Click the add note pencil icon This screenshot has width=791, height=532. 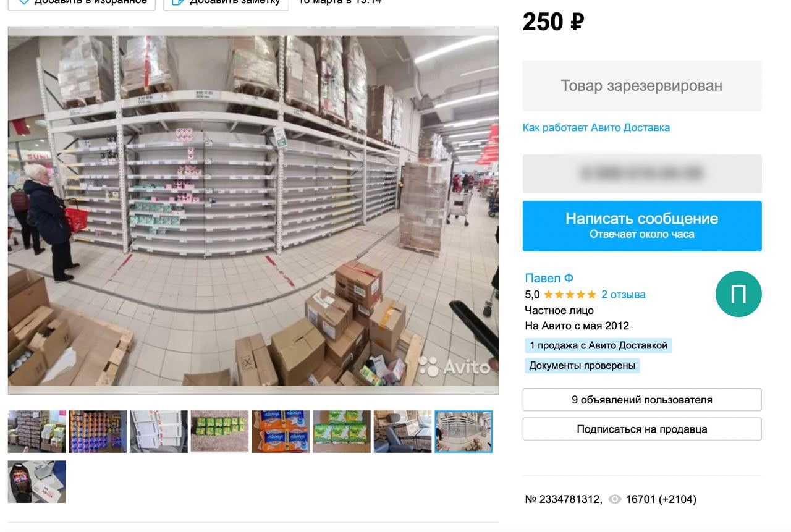[x=177, y=1]
